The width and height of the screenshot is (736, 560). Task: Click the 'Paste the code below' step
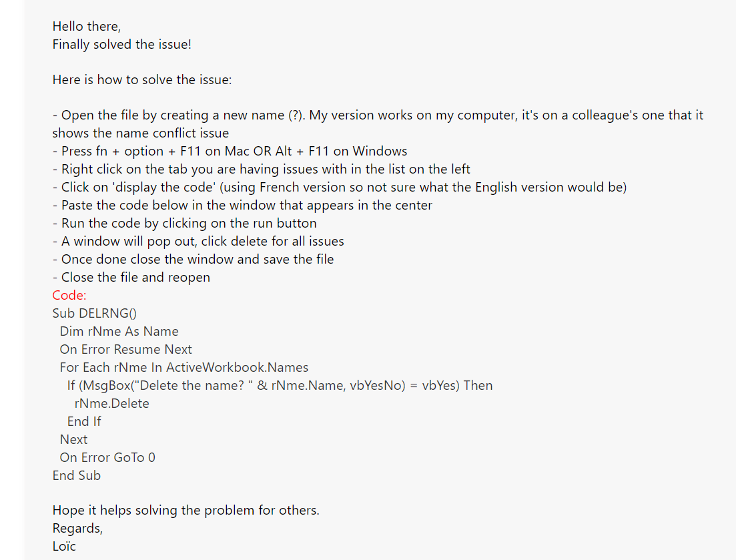pos(242,205)
